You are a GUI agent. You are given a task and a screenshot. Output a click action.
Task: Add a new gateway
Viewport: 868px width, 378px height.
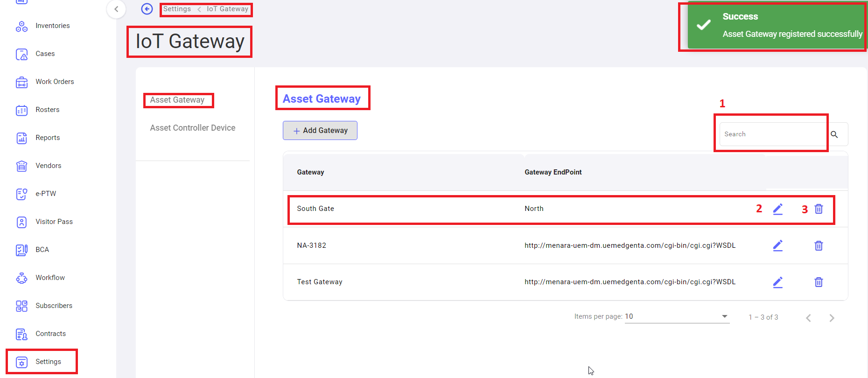point(320,131)
